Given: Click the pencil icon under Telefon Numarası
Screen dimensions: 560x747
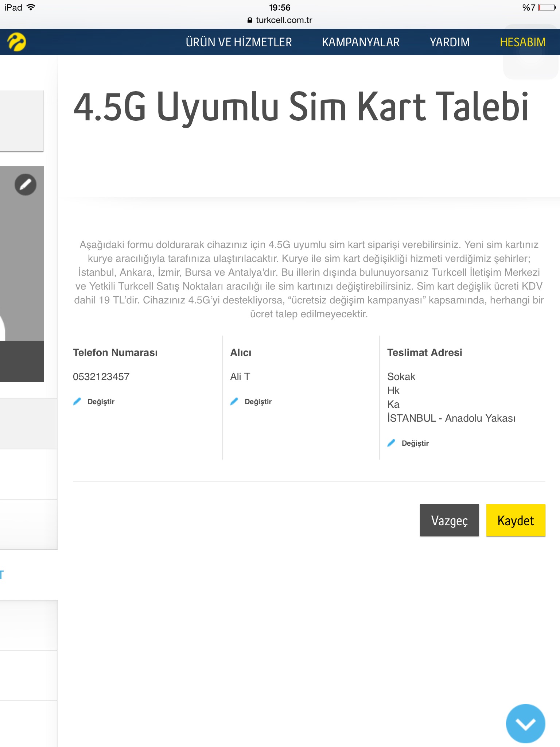Looking at the screenshot, I should click(x=77, y=402).
